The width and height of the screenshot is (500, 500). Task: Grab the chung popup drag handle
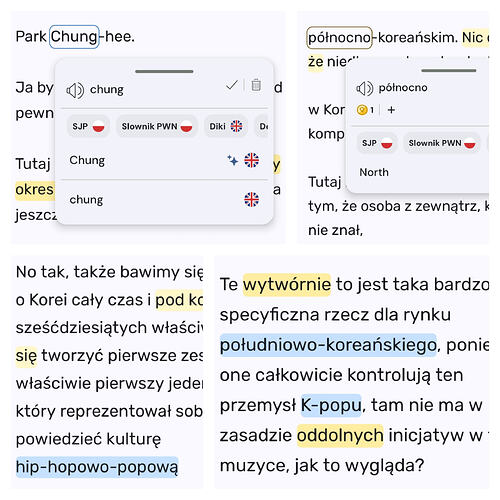pyautogui.click(x=164, y=71)
